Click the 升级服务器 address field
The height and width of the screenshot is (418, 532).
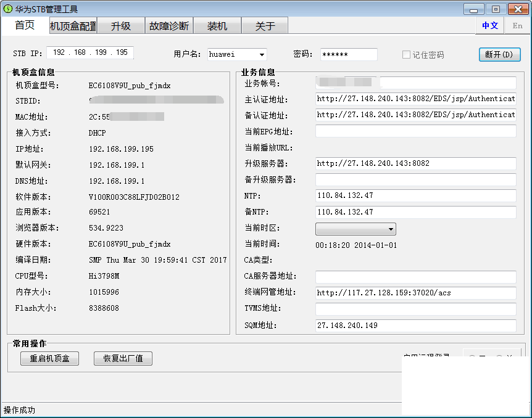tap(415, 163)
